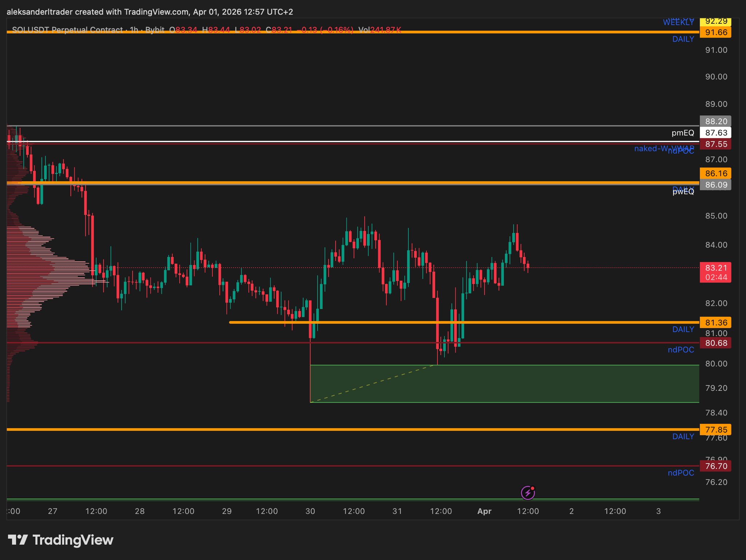Click the orange 81.36 price tag
Viewport: 746px width, 560px height.
click(715, 323)
